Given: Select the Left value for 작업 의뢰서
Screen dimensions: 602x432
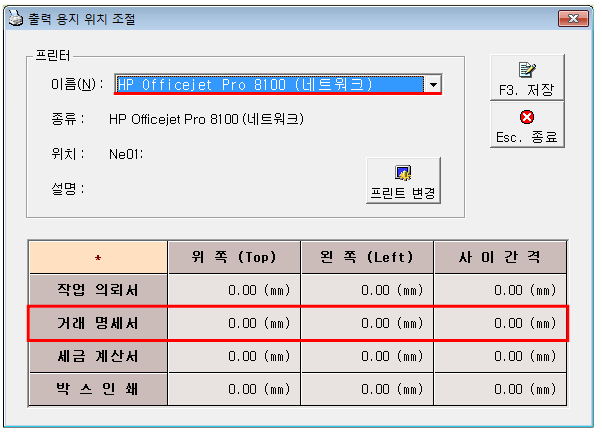Looking at the screenshot, I should coord(367,290).
